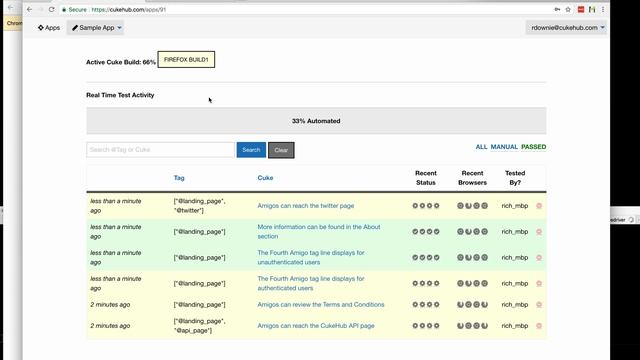Click Firefox browser icon in About section row

click(x=469, y=231)
